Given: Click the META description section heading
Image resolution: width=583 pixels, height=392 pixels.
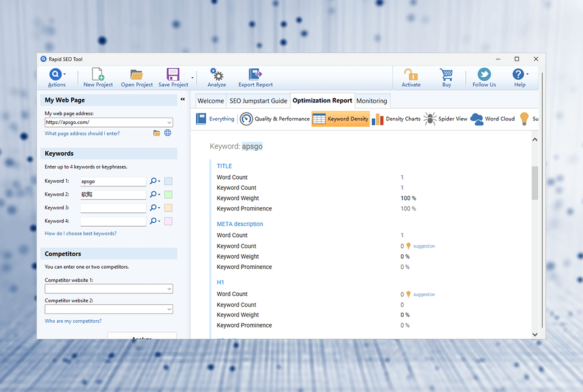Looking at the screenshot, I should [x=240, y=224].
